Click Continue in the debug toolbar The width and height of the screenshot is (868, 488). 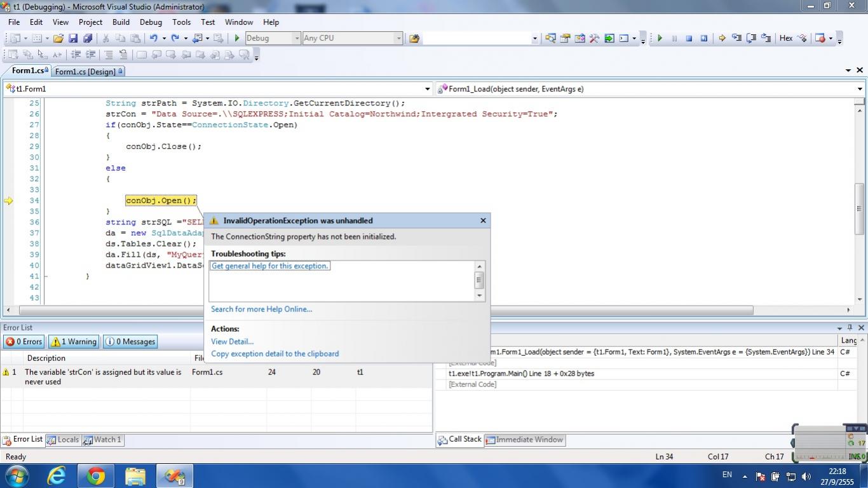(x=660, y=38)
